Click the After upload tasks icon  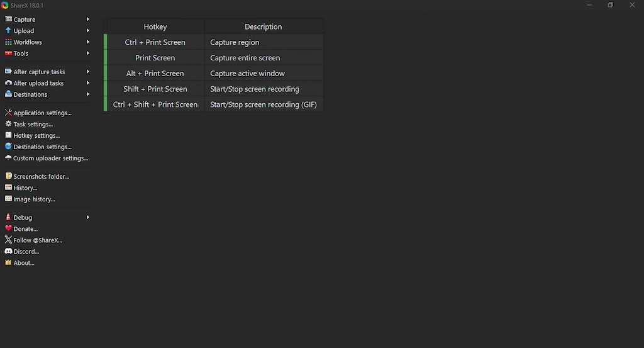click(8, 82)
